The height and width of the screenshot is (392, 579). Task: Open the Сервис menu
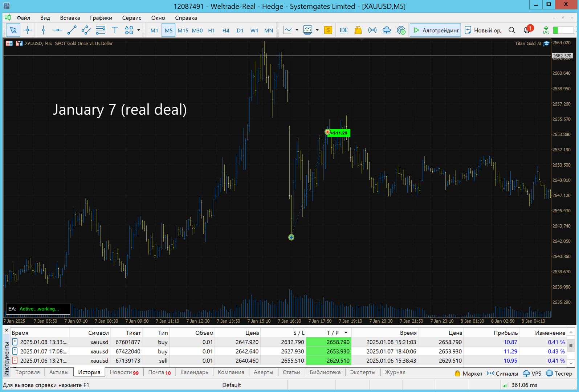coord(131,18)
